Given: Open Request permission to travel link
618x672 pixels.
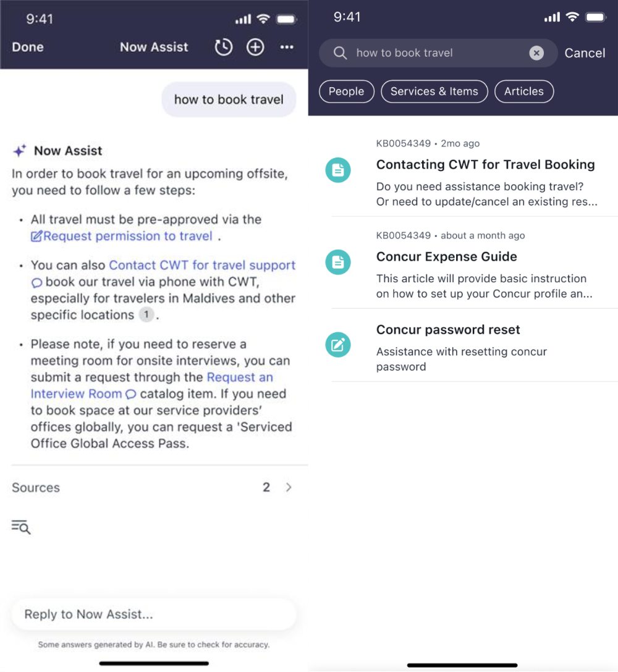Looking at the screenshot, I should [x=122, y=236].
